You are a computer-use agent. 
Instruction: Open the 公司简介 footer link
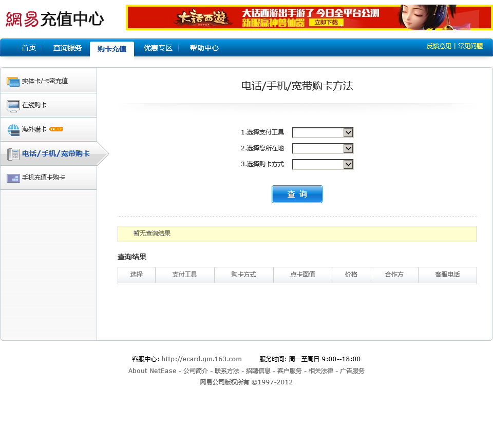(196, 371)
